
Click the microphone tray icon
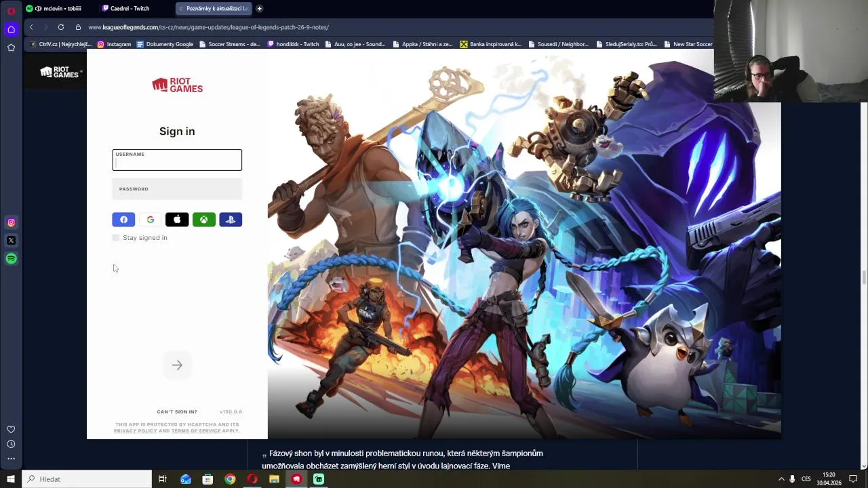coord(792,479)
